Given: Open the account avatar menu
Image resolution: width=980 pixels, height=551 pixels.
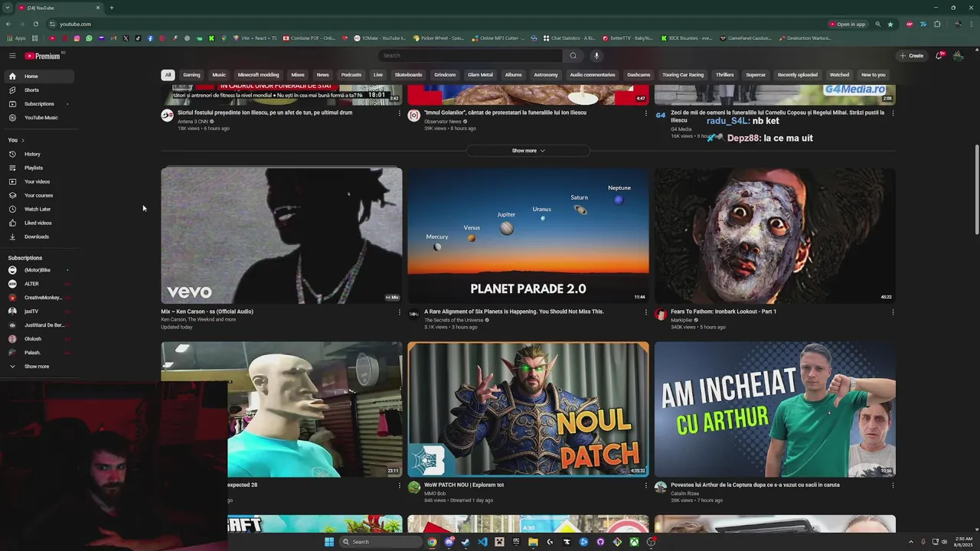Looking at the screenshot, I should click(958, 56).
